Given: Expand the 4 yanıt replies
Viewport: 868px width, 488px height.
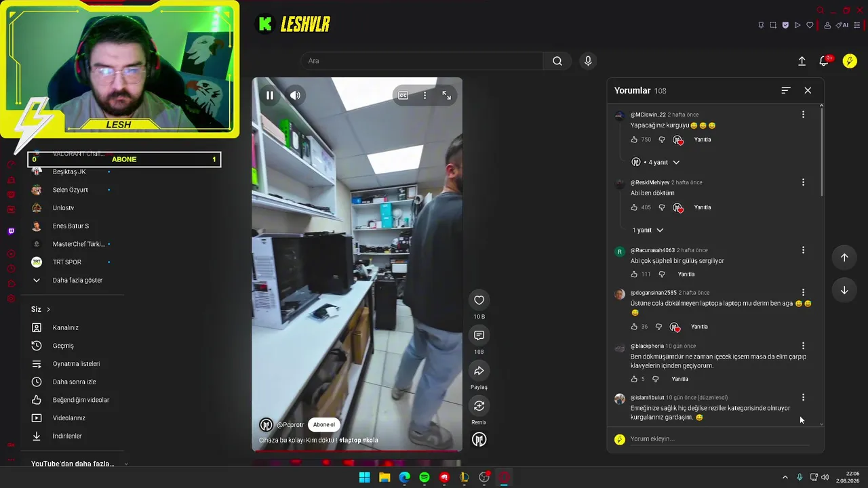Looking at the screenshot, I should [x=656, y=162].
